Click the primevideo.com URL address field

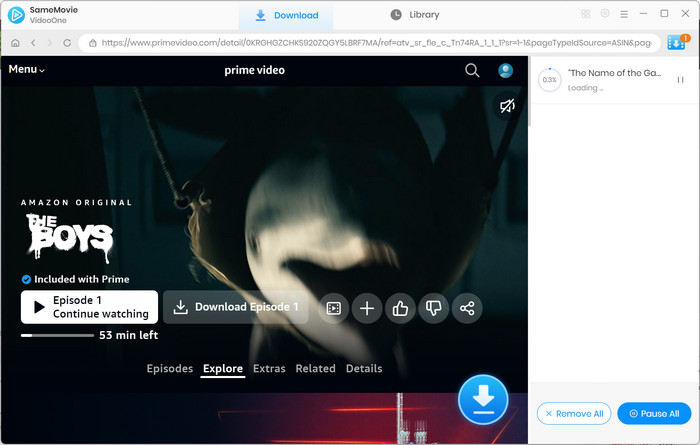coord(370,43)
